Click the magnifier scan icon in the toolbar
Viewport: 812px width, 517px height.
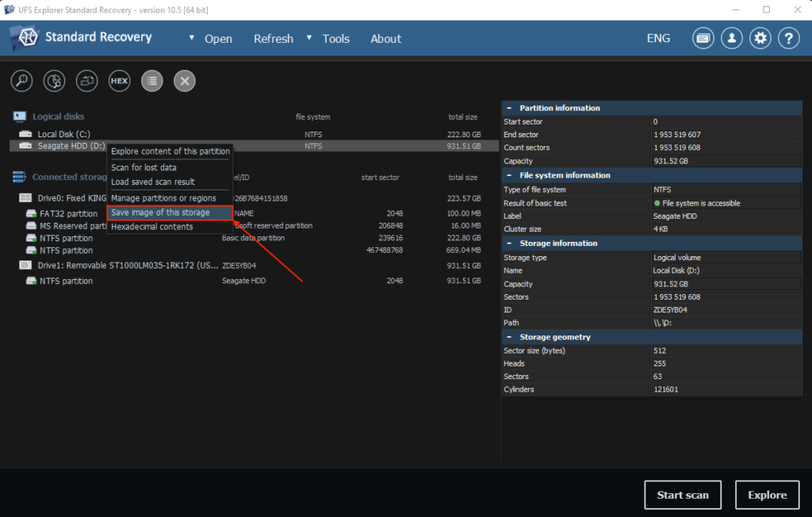(21, 80)
